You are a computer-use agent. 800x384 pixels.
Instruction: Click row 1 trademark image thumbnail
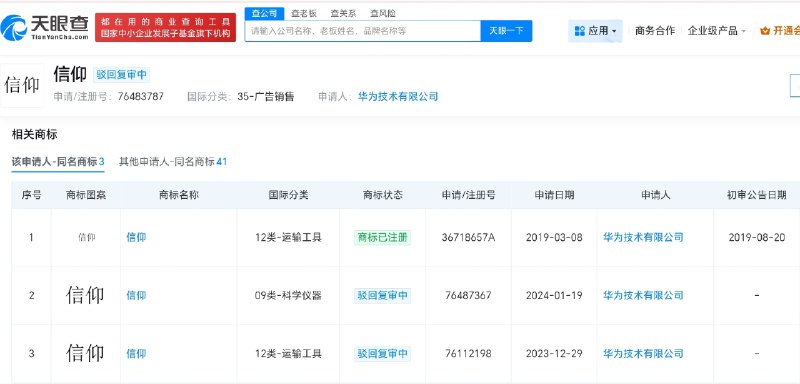tap(86, 237)
